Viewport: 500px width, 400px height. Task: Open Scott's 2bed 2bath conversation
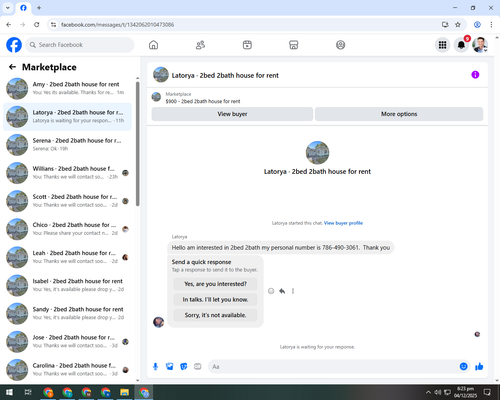click(67, 201)
